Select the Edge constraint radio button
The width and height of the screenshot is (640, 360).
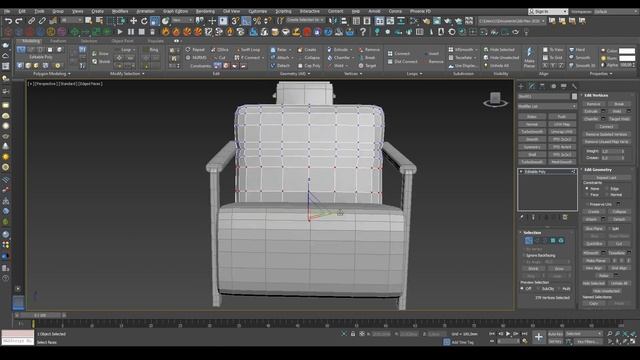(x=607, y=189)
